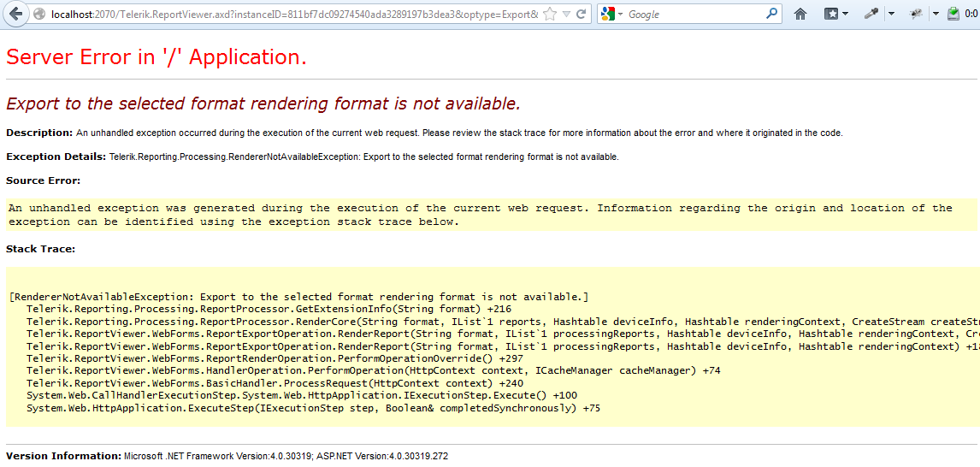Select the eyedropper color picker tool

(871, 14)
